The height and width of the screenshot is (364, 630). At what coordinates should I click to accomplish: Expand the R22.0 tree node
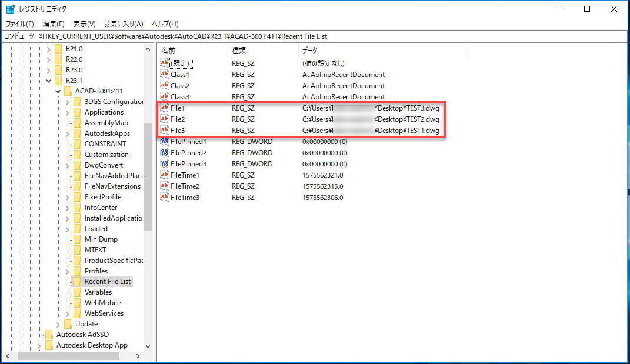49,59
